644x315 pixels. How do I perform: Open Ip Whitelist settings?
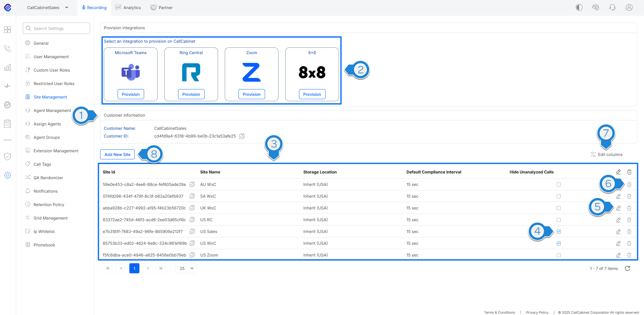pos(44,232)
